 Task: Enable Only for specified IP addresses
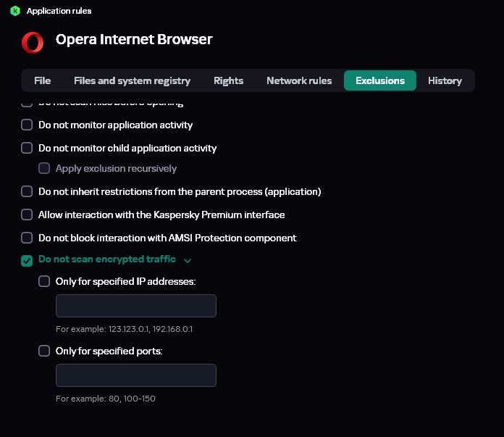pyautogui.click(x=44, y=281)
